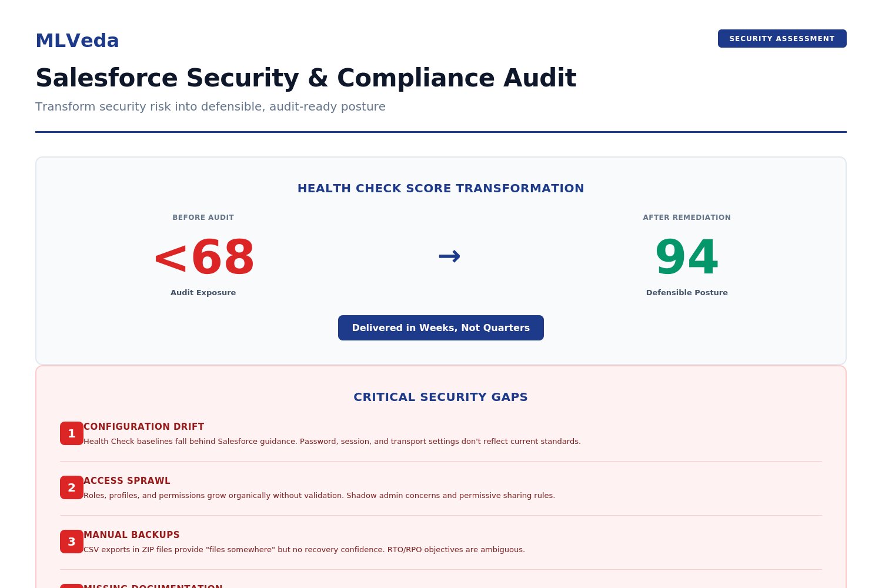Viewport: 882px width, 588px height.
Task: Click the red number 1 badge
Action: pos(71,433)
